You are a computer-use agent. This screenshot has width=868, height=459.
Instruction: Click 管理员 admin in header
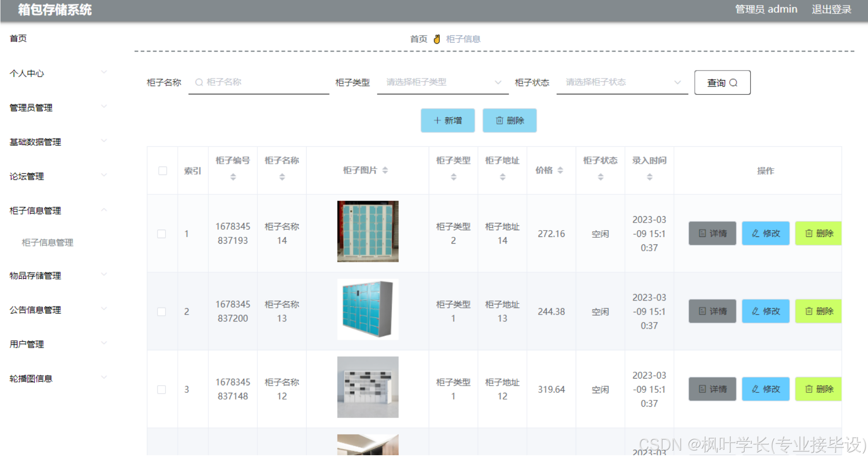coord(766,9)
